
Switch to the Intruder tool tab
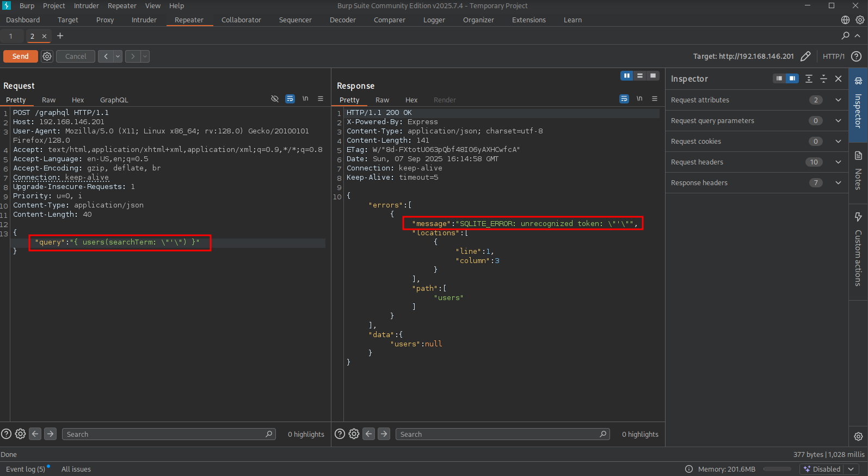point(144,20)
